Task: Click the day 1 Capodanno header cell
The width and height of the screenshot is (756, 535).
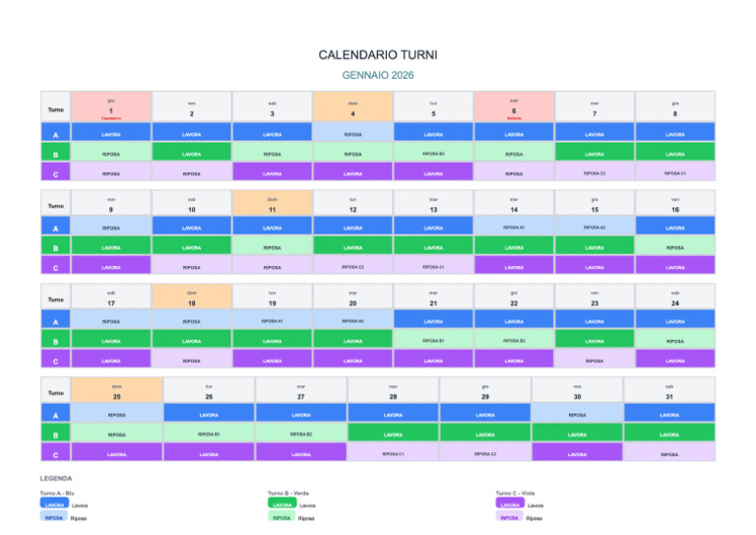Action: tap(111, 106)
